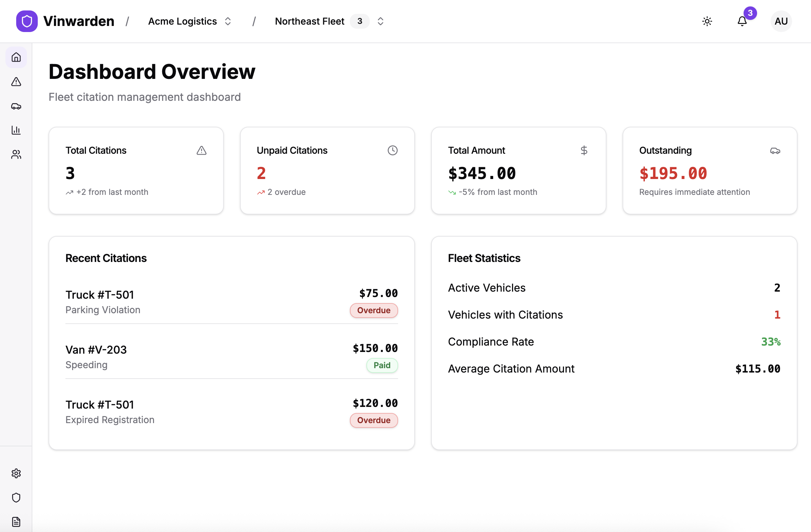Open reports via bar chart sidebar icon
811x532 pixels.
(x=16, y=130)
